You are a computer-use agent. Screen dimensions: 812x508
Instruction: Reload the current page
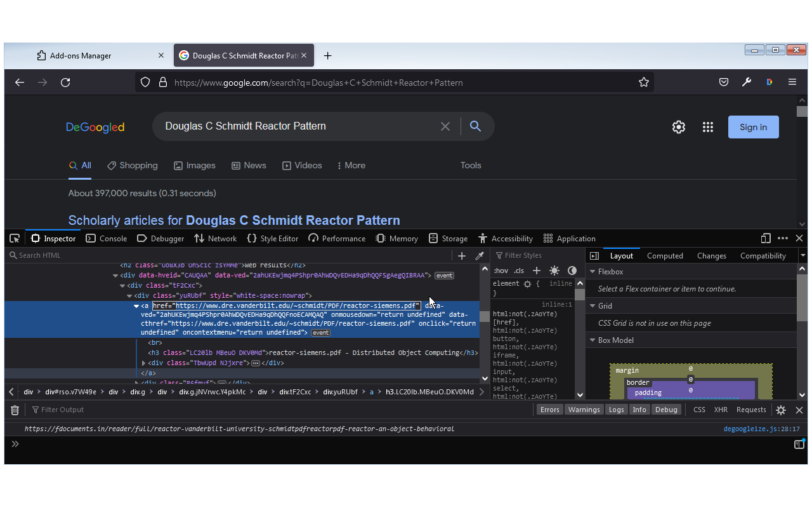pos(65,83)
